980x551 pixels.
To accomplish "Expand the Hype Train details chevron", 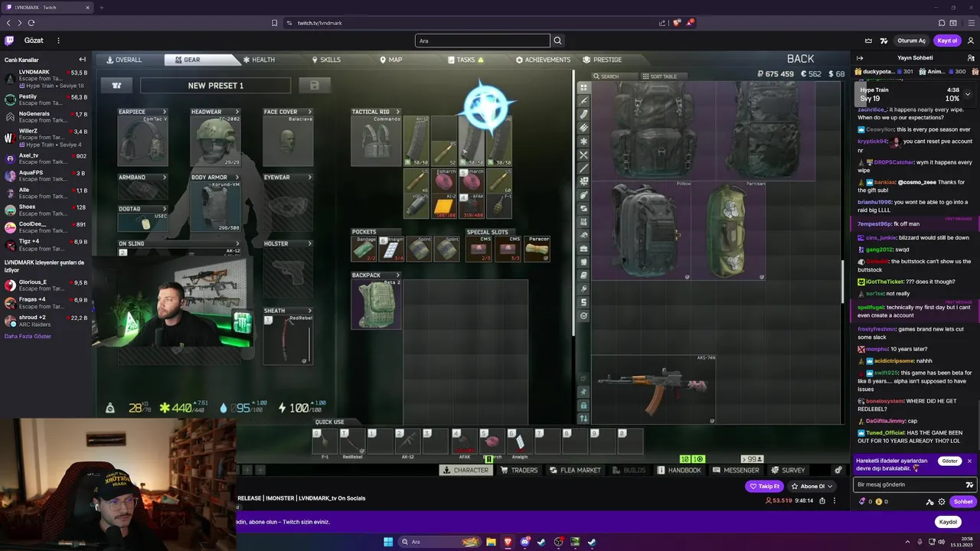I will (968, 94).
